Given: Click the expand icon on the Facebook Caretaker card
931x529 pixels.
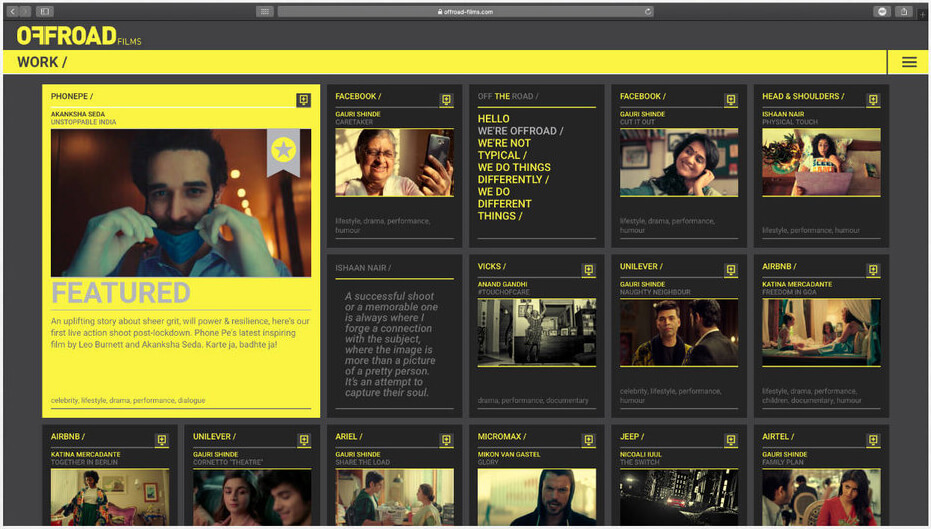Looking at the screenshot, I should 446,100.
